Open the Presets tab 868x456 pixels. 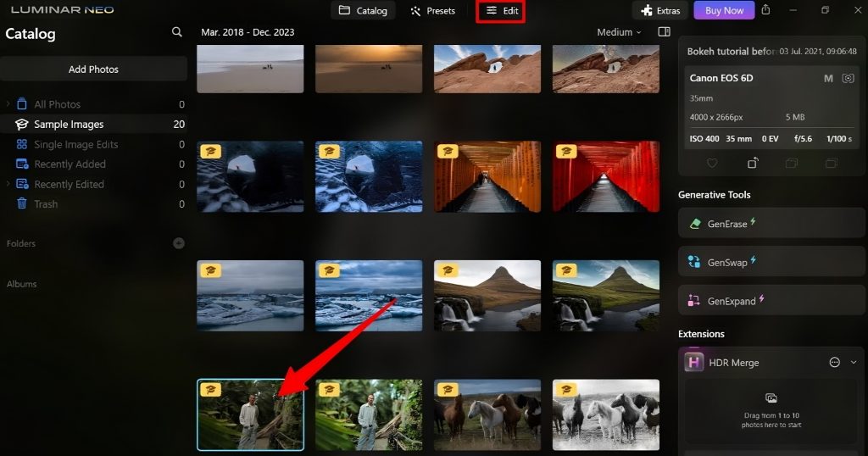click(x=432, y=10)
